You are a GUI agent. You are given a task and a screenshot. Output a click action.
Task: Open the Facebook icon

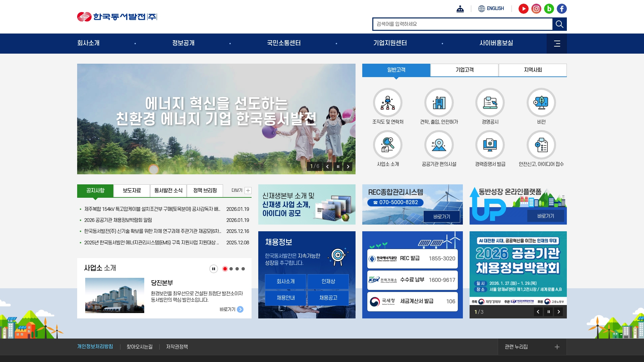click(x=562, y=9)
